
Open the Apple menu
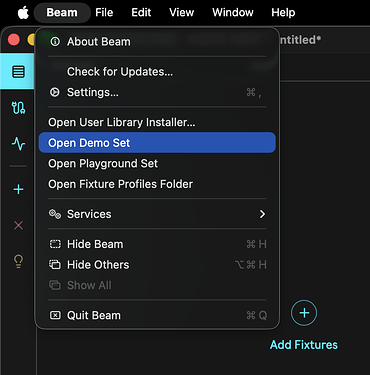click(23, 13)
